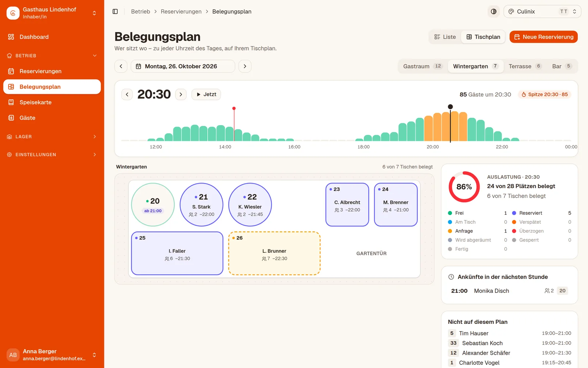Click the black 20:30 timeline handle
Screen dimensions: 588x368
[450, 107]
